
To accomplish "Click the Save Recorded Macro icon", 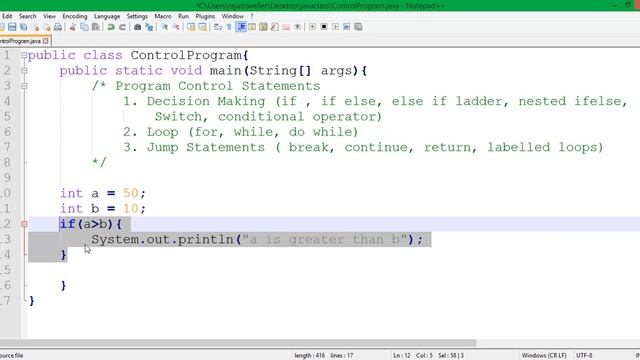I will click(x=358, y=27).
